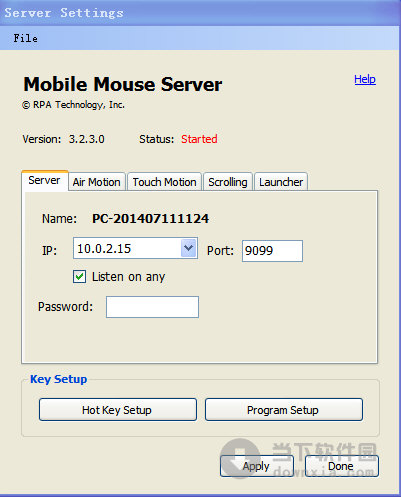Image resolution: width=401 pixels, height=497 pixels.
Task: Click the Program Setup button
Action: click(284, 410)
